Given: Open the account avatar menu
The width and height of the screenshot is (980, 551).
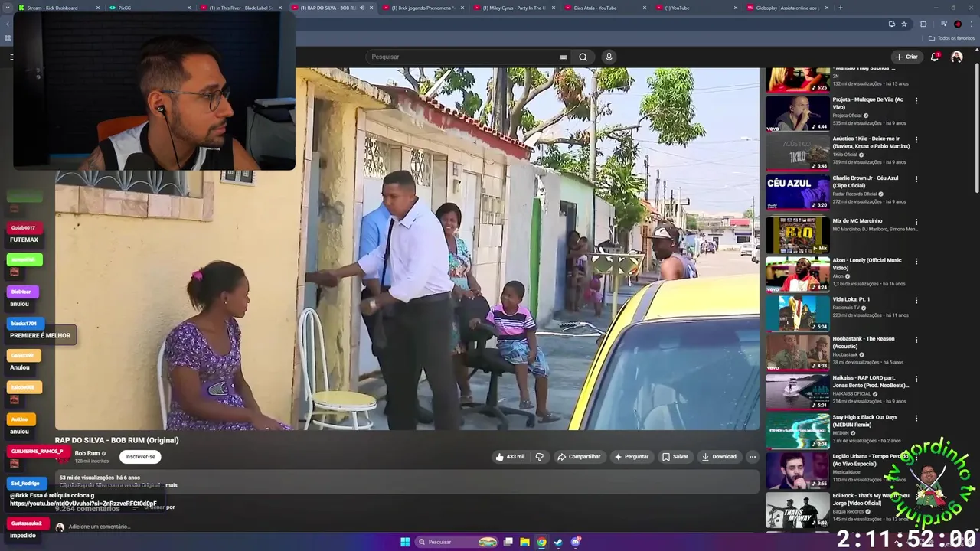Looking at the screenshot, I should [956, 57].
